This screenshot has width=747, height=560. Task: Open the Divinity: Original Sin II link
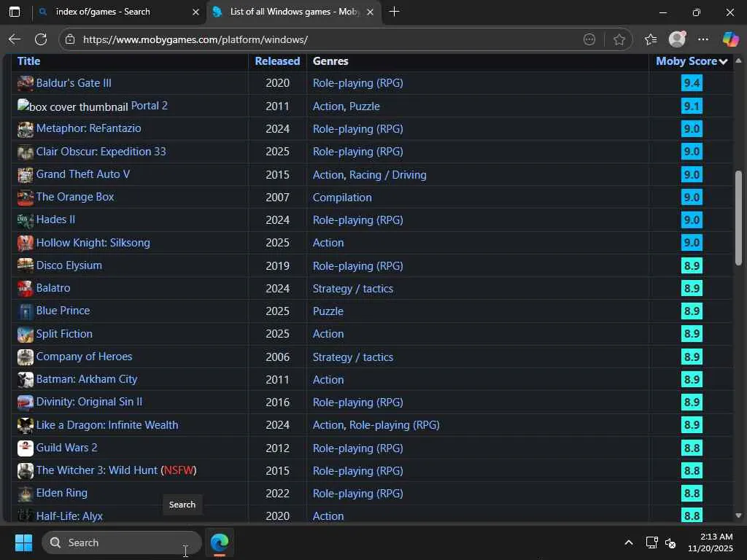pos(89,402)
